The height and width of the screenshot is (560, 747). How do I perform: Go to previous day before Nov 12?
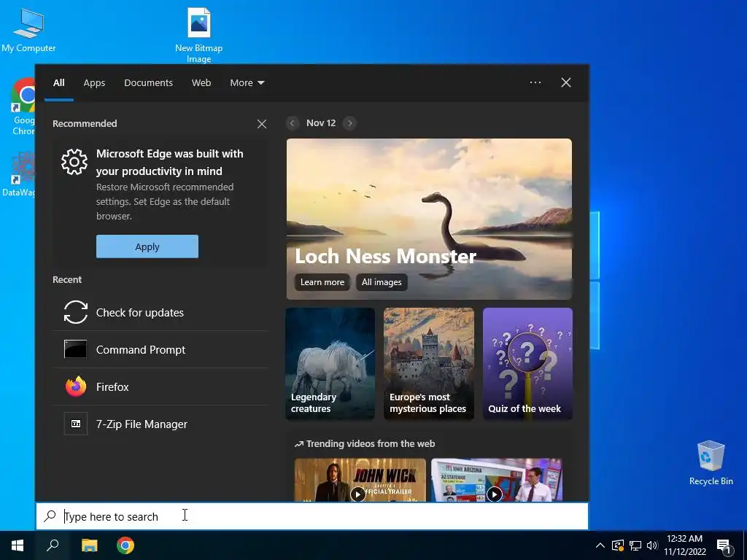(293, 123)
